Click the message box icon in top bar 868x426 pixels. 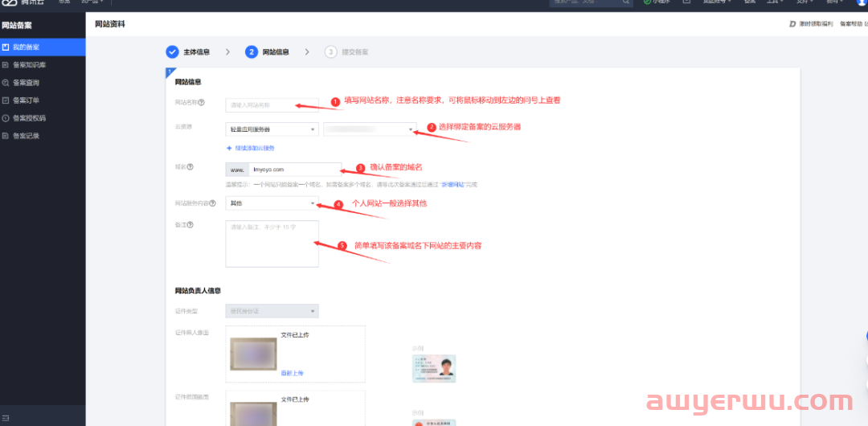[x=686, y=2]
